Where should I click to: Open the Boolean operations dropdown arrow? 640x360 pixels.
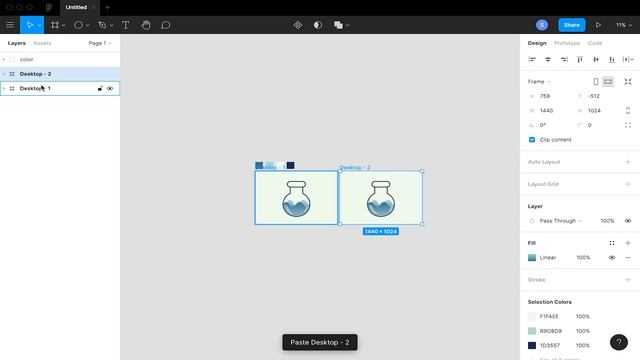pos(347,25)
